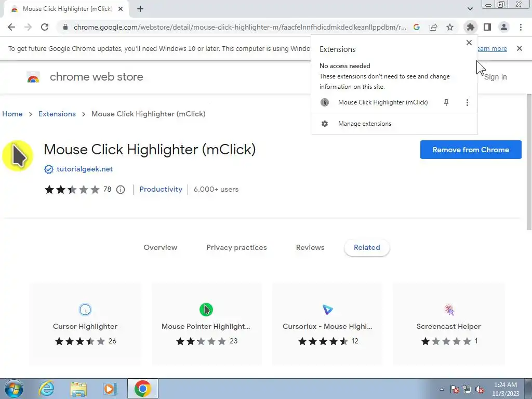
Task: Click the Action Center flag tray icon
Action: pyautogui.click(x=455, y=390)
